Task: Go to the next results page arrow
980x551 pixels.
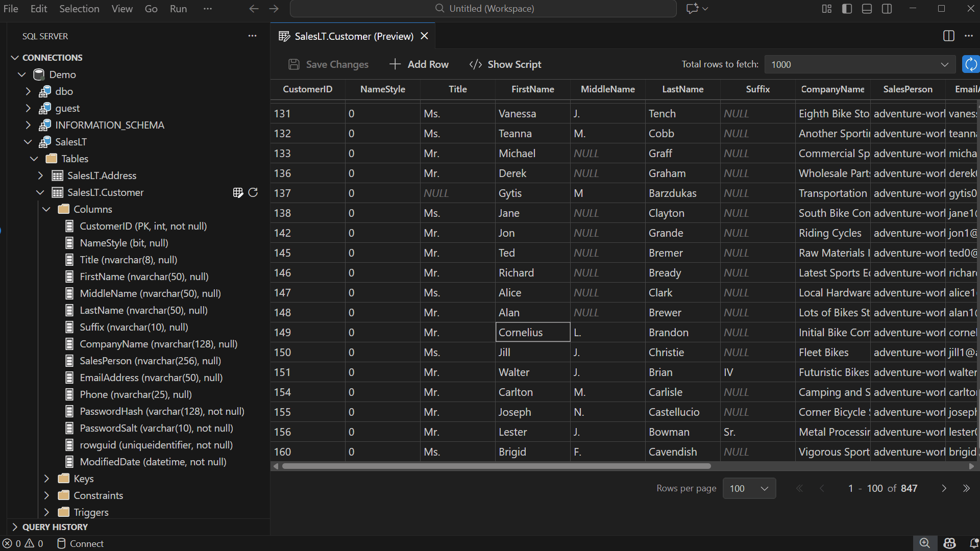Action: click(943, 488)
